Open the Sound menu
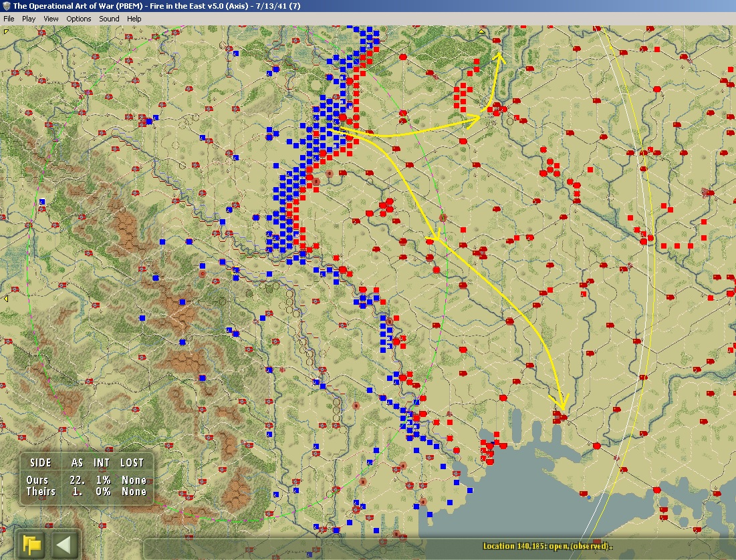736x560 pixels. tap(109, 19)
